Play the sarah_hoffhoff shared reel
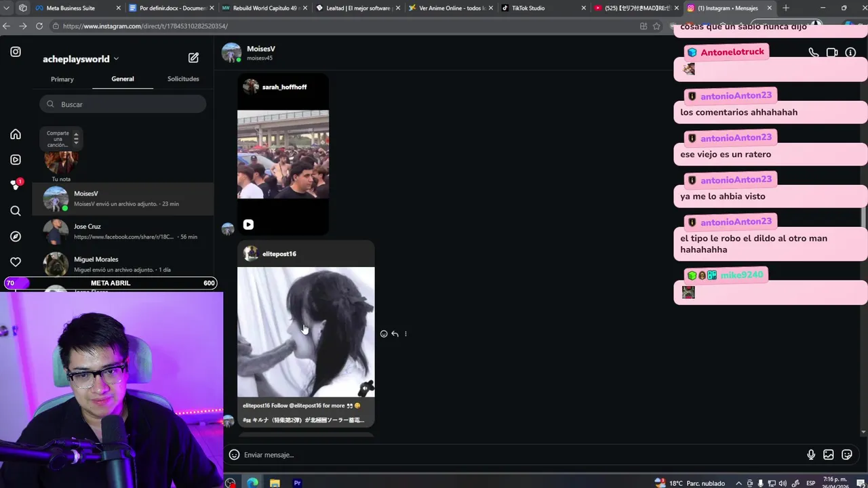This screenshot has width=868, height=488. 248,224
